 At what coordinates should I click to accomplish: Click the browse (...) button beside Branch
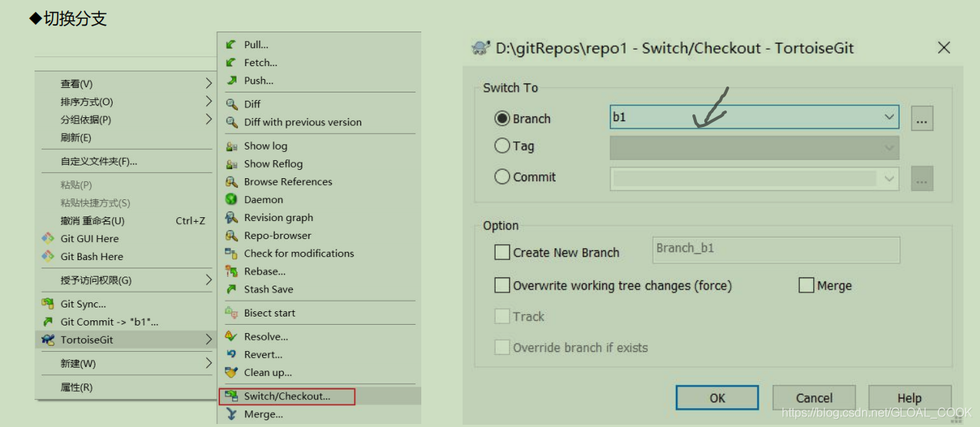[x=922, y=118]
